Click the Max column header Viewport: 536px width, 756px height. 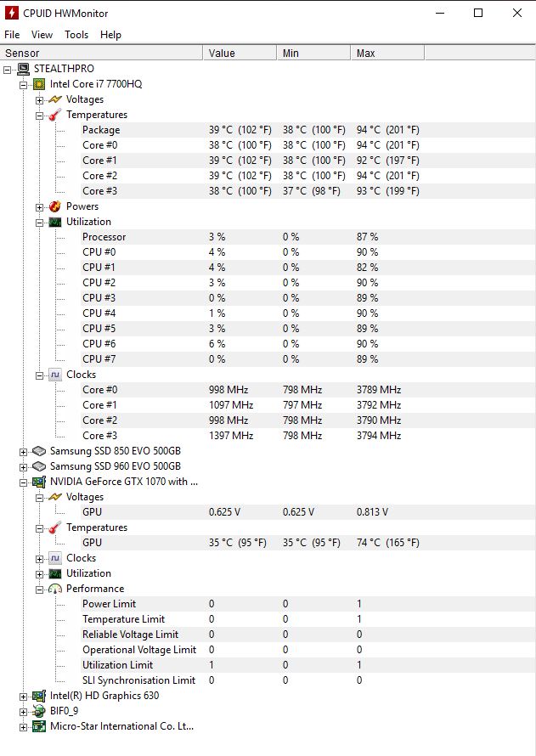387,53
